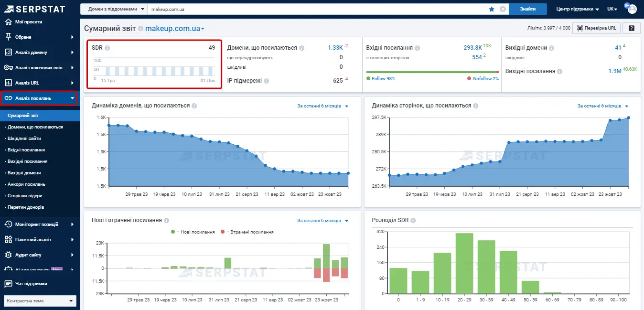Click the chat bubble icon of Чат підтримки
Viewport: 644px width, 310px height.
[x=8, y=284]
